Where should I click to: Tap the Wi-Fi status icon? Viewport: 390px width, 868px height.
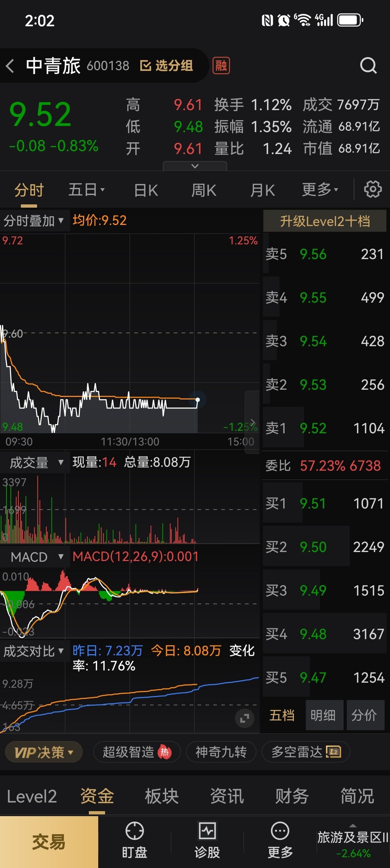point(303,20)
